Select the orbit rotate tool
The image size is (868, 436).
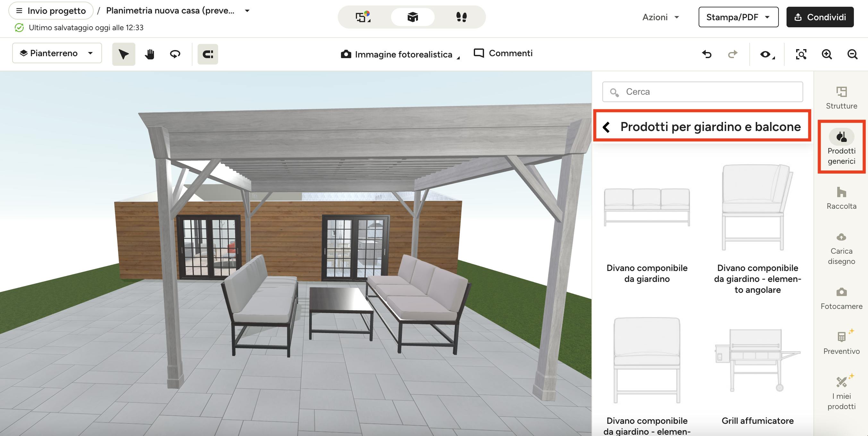[x=175, y=54]
